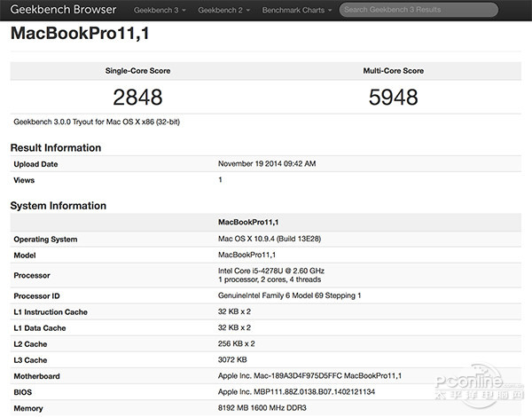Open the Benchmark Charts dropdown
Viewport: 532px width, 417px height.
click(297, 10)
